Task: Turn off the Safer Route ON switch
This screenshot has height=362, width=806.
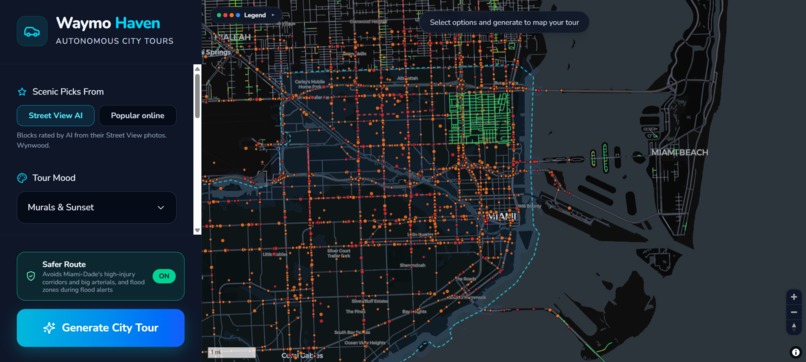Action: click(164, 276)
